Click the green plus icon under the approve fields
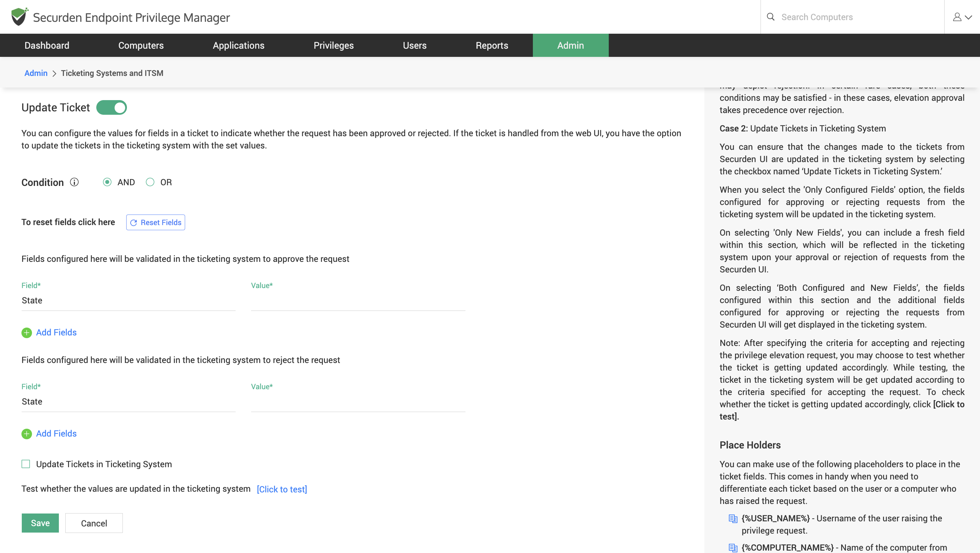The width and height of the screenshot is (980, 553). [27, 333]
